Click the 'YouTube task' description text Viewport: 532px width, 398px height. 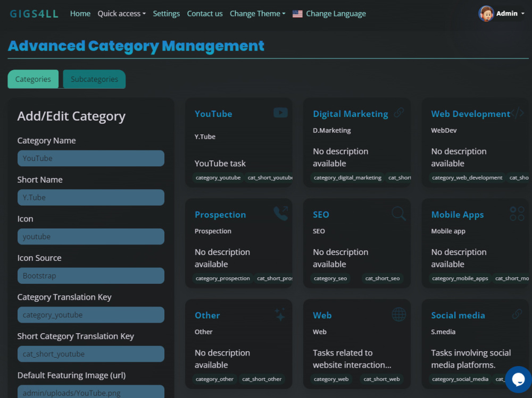click(220, 164)
